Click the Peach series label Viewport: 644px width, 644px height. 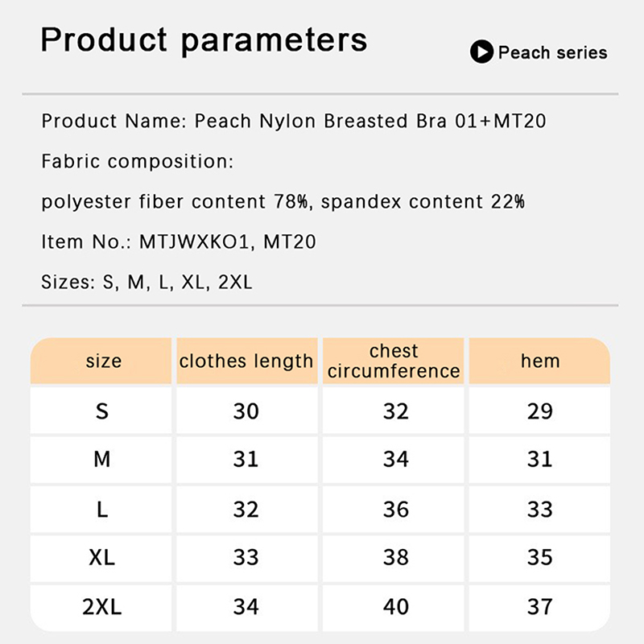tap(552, 53)
